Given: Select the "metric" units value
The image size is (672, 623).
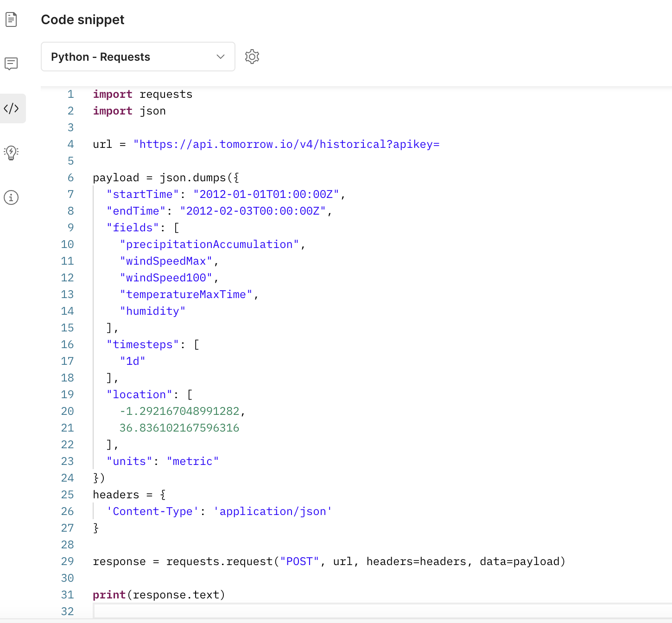Looking at the screenshot, I should [193, 461].
